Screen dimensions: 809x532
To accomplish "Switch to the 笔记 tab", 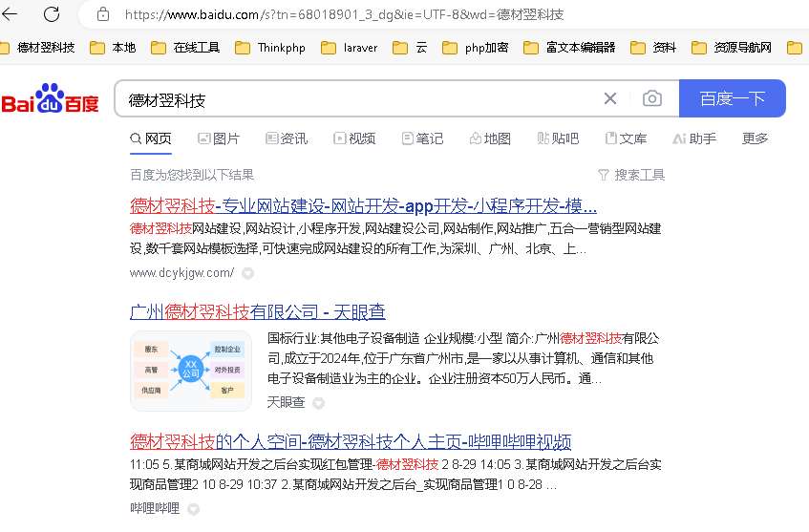I will (422, 138).
